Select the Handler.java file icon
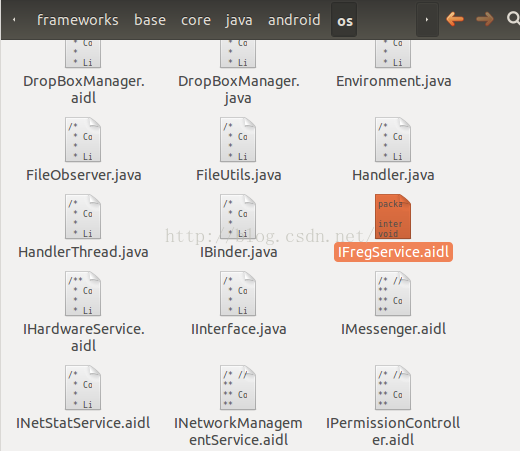 (393, 139)
